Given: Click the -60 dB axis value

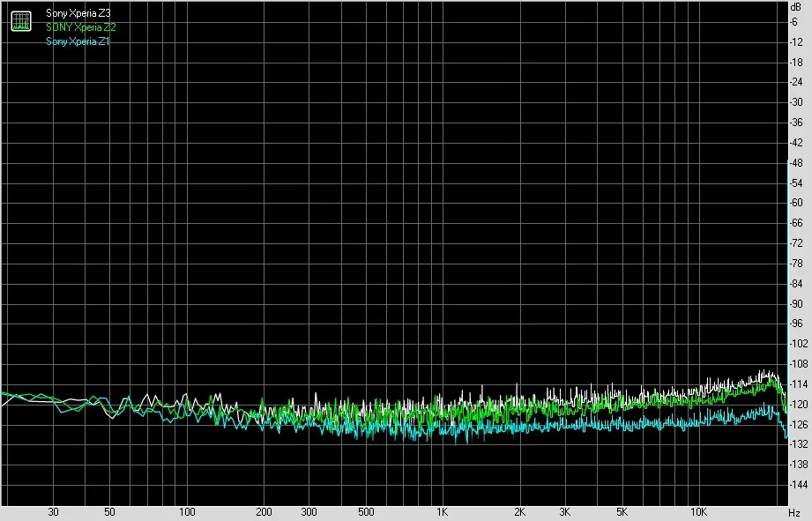Looking at the screenshot, I should point(796,203).
